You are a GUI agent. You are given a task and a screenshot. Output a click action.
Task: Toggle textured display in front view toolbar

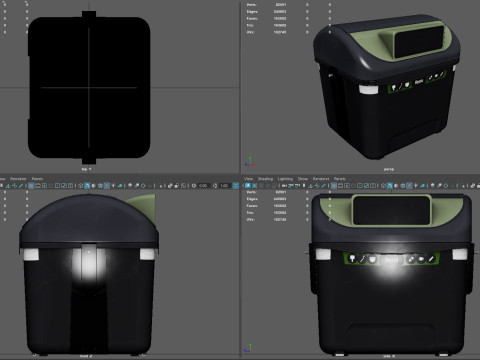107,186
